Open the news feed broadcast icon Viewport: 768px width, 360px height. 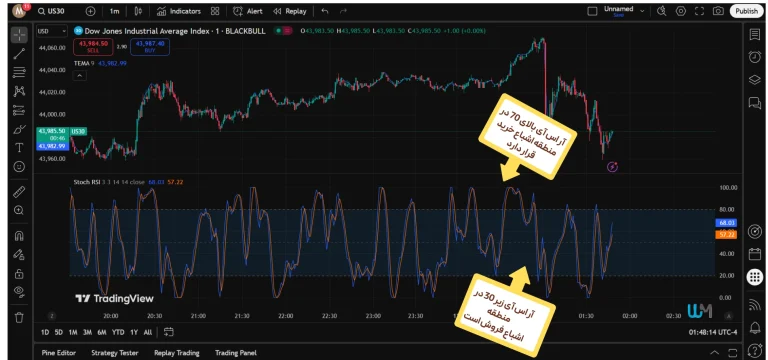754,305
